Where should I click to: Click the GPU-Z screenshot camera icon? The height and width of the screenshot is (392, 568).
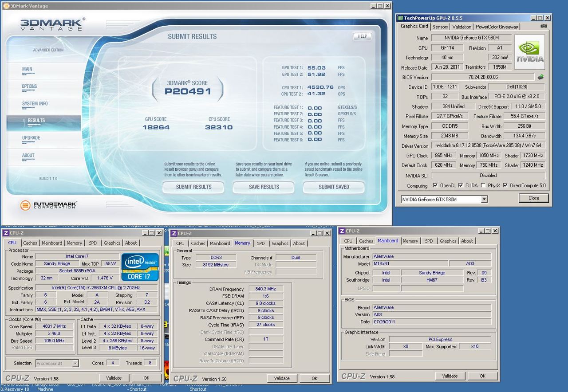pos(544,27)
